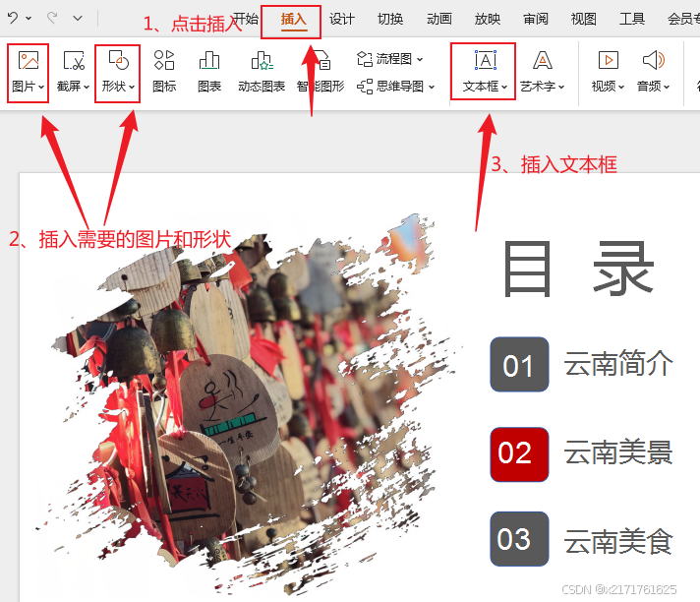Insert a chart with 图表 icon
Image resolution: width=700 pixels, height=602 pixels.
click(x=209, y=60)
